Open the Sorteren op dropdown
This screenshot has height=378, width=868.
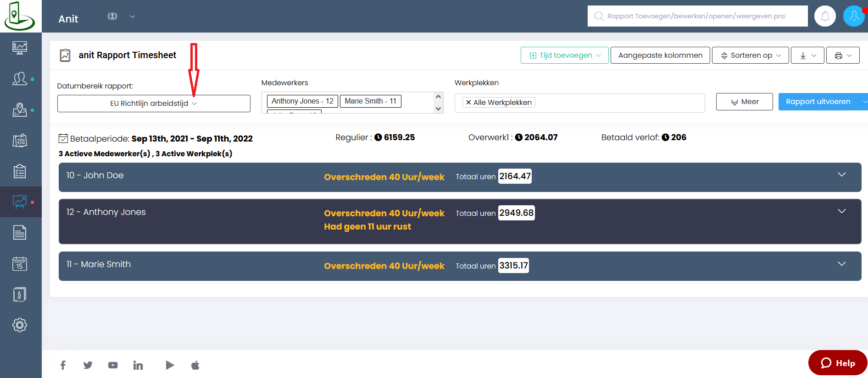pos(750,55)
